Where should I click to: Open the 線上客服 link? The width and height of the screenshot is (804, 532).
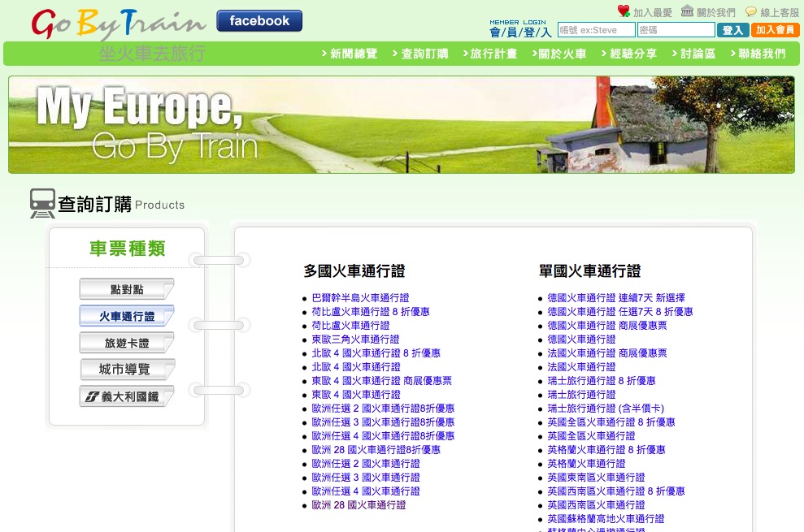(780, 12)
